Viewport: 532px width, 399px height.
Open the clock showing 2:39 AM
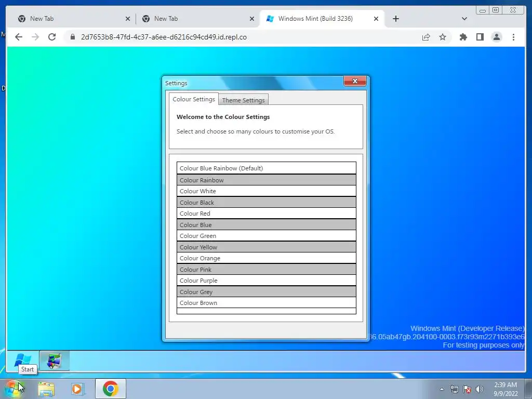tap(506, 389)
